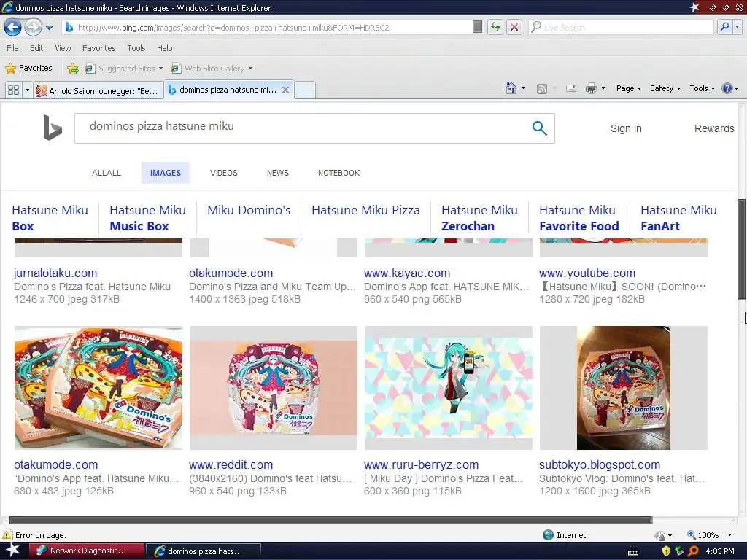Screen dimensions: 747x560
Task: Switch to Network Diagnostics taskbar item
Action: pos(86,551)
